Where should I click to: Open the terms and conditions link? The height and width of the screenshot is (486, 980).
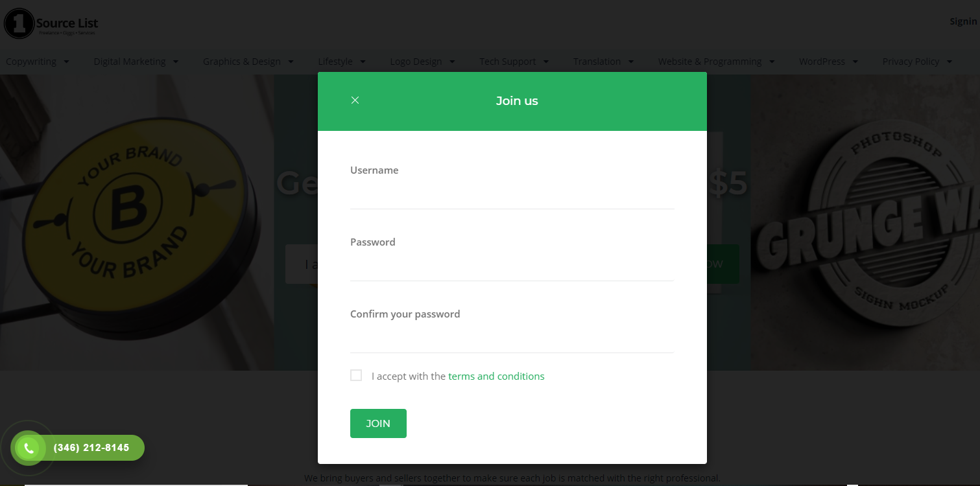pyautogui.click(x=496, y=376)
